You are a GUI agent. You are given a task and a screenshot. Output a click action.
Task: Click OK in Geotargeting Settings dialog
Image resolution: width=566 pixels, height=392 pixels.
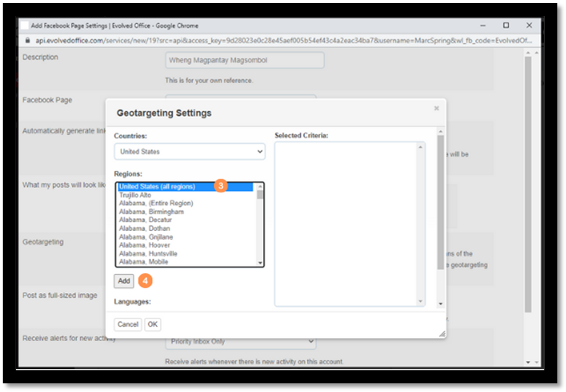click(x=153, y=324)
